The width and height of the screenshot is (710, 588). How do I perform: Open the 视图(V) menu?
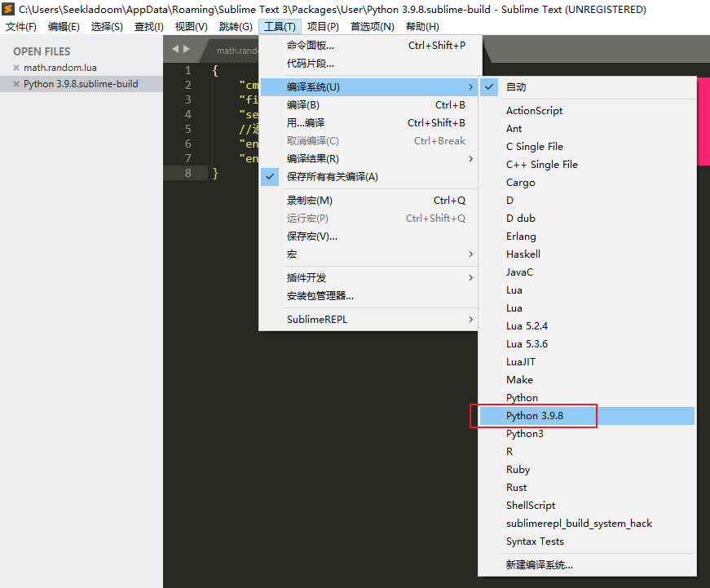192,27
